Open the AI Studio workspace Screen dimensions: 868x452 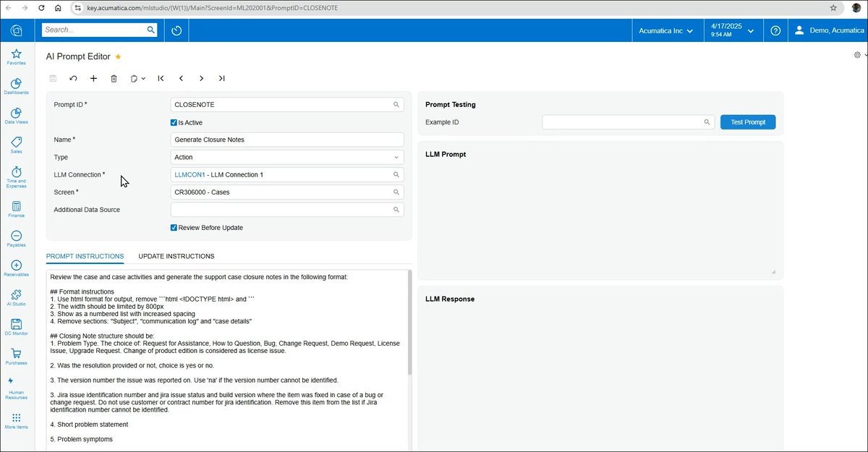click(16, 298)
